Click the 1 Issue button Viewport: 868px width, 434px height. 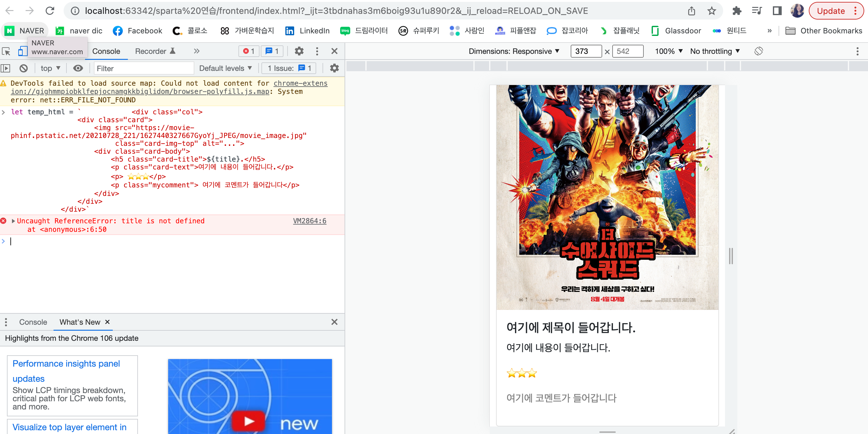point(289,68)
